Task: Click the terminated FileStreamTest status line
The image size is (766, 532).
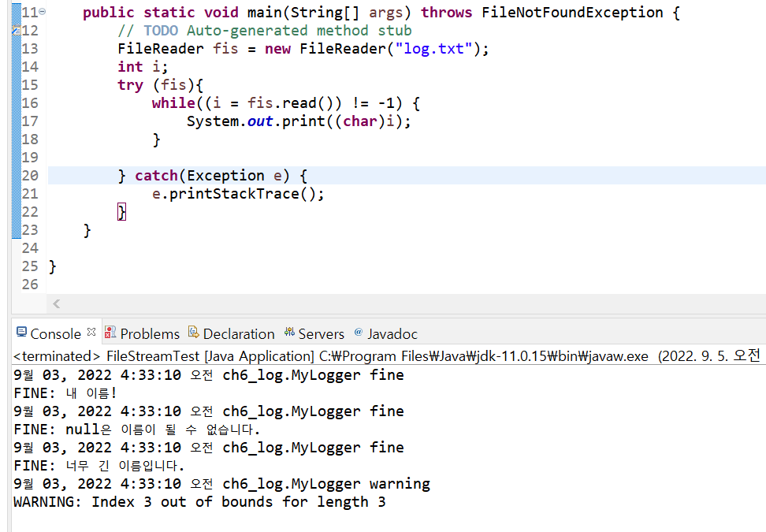Action: tap(386, 356)
